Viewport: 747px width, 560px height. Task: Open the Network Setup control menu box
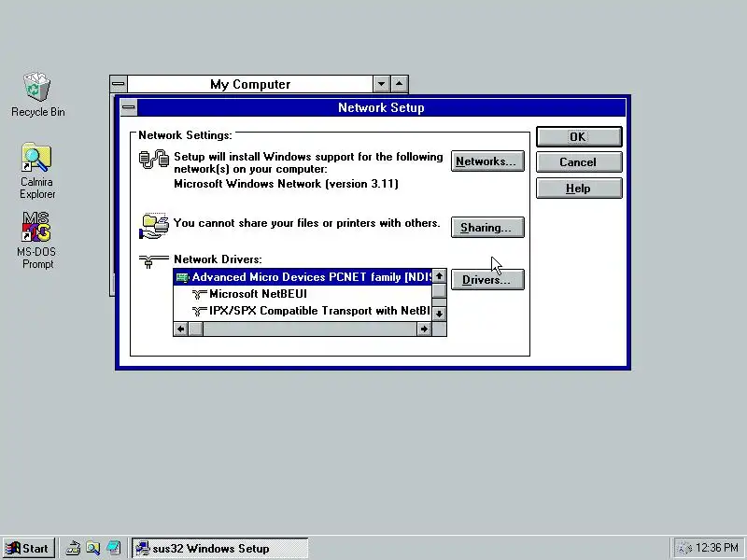(129, 107)
